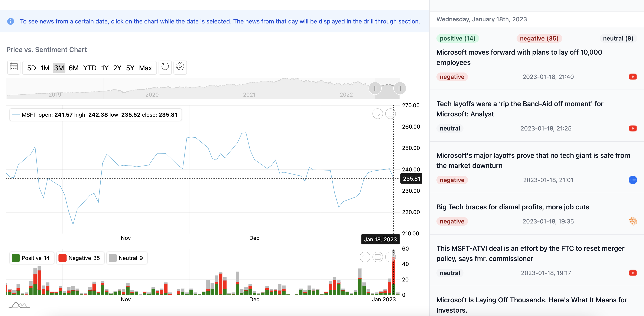Click negative tag on layoff 10,000 article
This screenshot has height=316, width=644.
coord(452,77)
